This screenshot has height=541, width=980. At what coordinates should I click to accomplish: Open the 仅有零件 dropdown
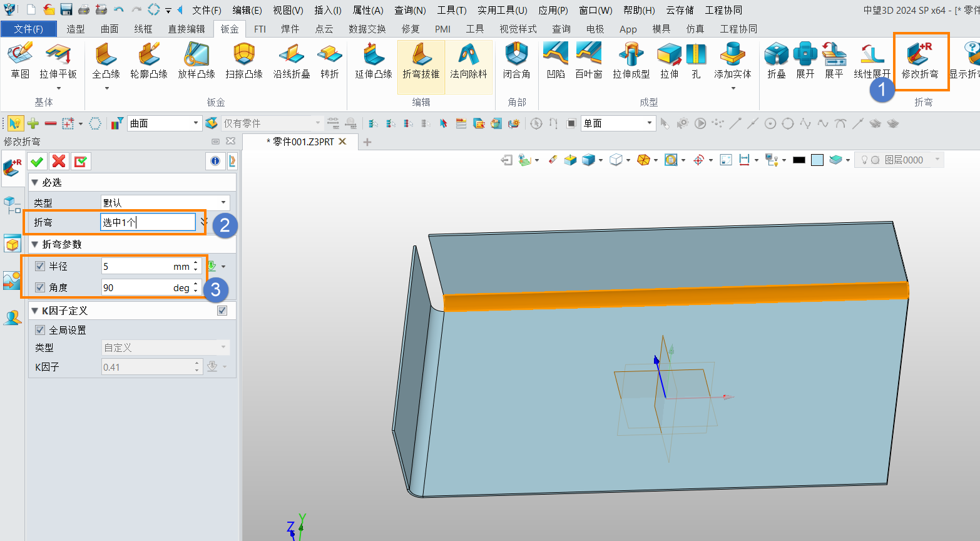tap(272, 123)
